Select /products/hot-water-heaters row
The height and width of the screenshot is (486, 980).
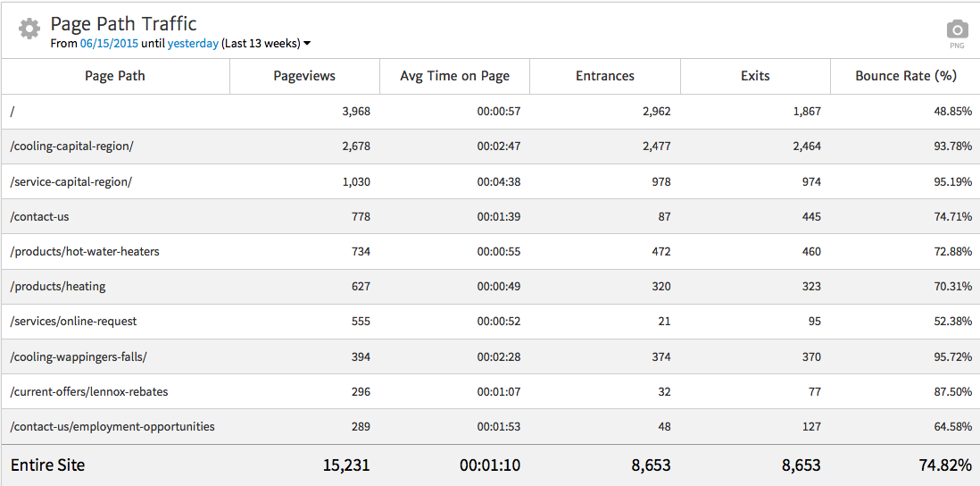coord(85,252)
